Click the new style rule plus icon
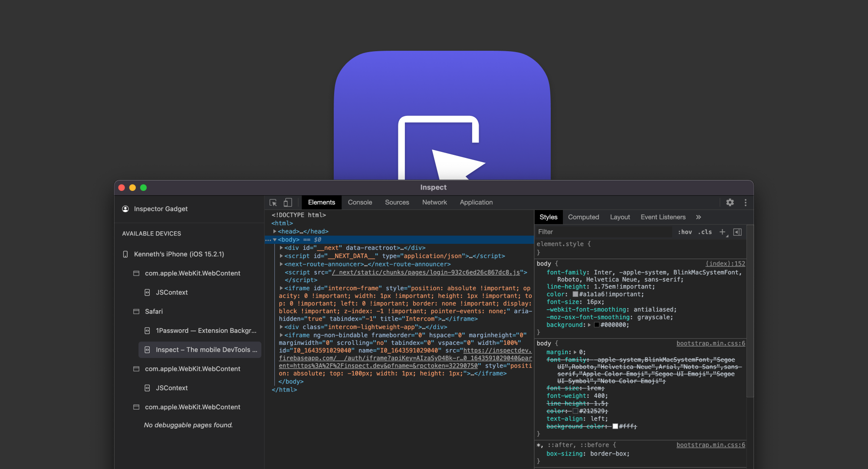 pos(722,232)
